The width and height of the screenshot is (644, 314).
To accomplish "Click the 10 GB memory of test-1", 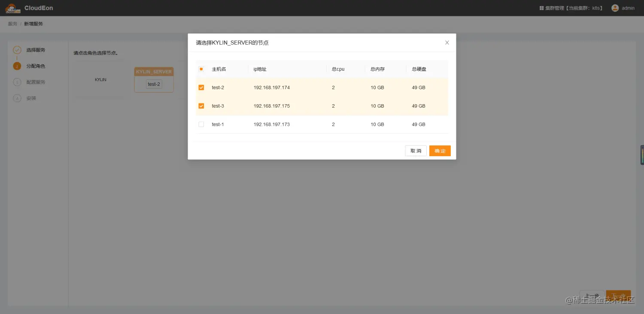I will [x=377, y=124].
